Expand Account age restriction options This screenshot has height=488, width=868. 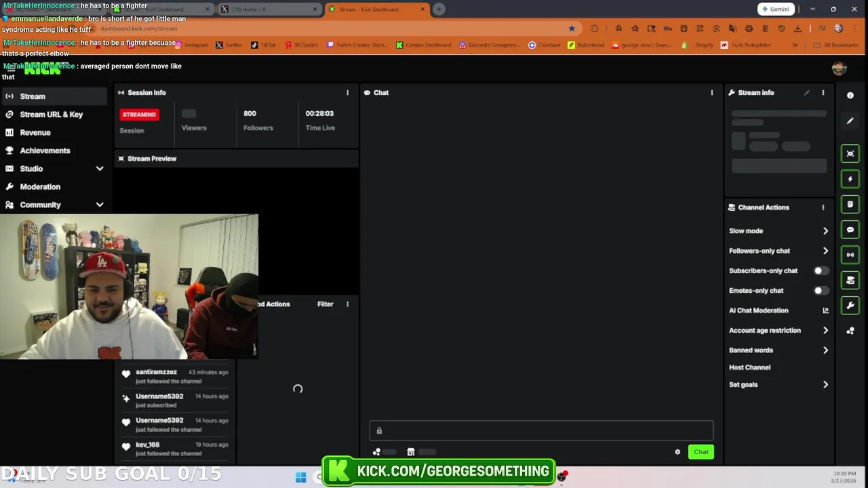825,331
